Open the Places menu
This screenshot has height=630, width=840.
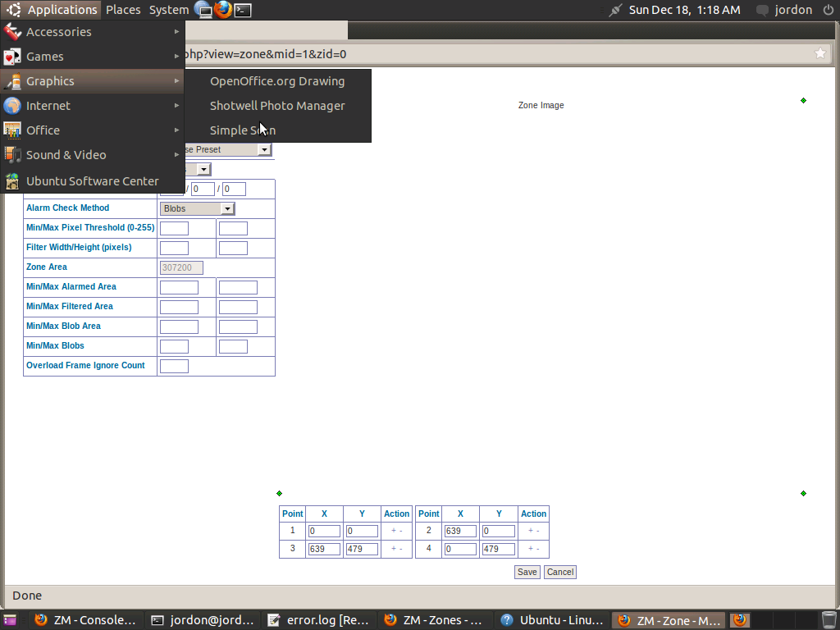point(123,10)
